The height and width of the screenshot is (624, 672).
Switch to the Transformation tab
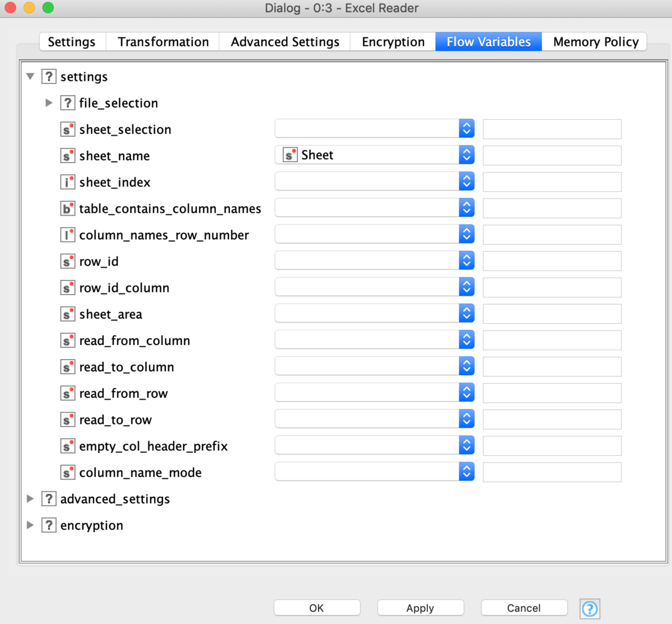point(163,42)
